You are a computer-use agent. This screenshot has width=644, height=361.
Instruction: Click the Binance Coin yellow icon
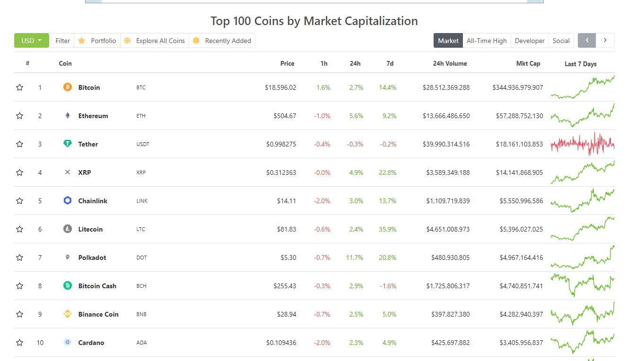(68, 314)
